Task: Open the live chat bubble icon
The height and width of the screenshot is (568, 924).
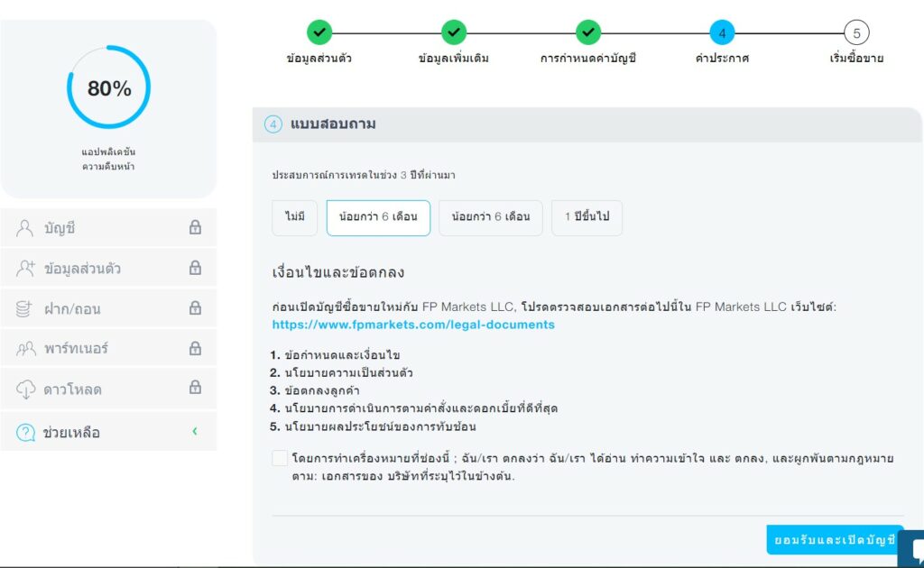Action: 913,549
